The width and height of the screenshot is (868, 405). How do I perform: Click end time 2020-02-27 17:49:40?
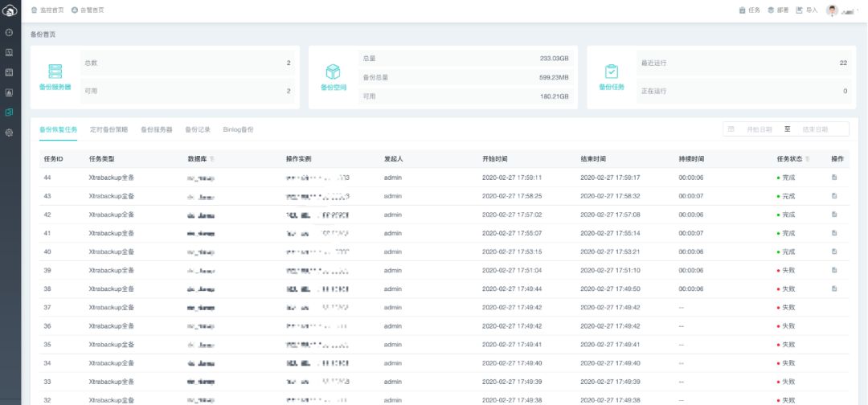click(x=610, y=363)
